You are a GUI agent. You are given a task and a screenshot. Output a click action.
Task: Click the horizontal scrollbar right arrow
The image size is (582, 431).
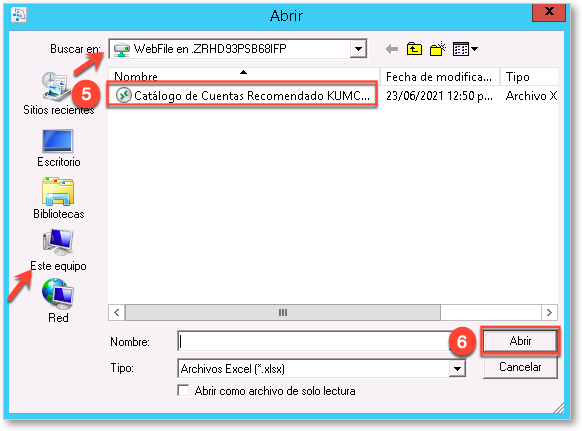(x=549, y=312)
